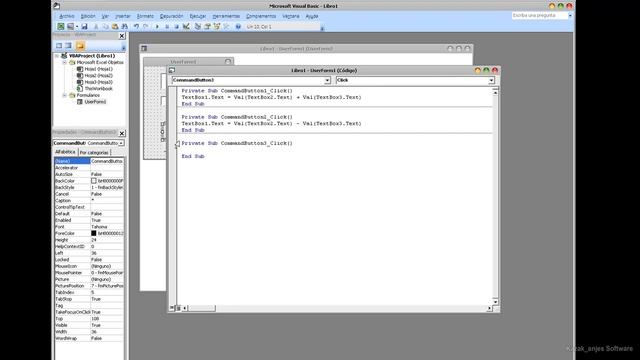This screenshot has height=360, width=640.
Task: Click the View Microsoft Excel toolbar icon
Action: point(60,27)
